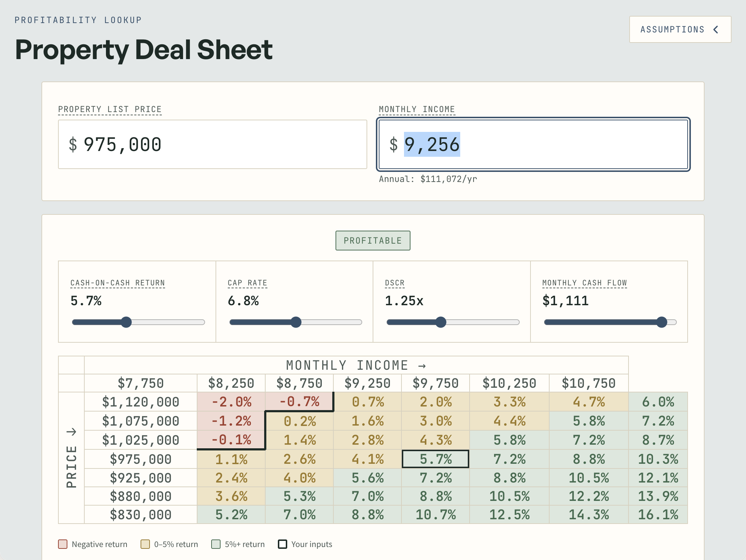Viewport: 746px width, 560px height.
Task: Click the 5.2% cell in $830,000 row
Action: (231, 515)
